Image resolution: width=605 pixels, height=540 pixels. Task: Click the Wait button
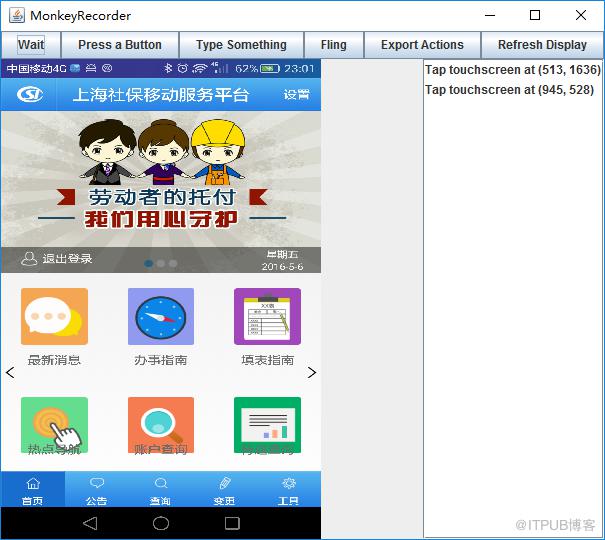(31, 45)
